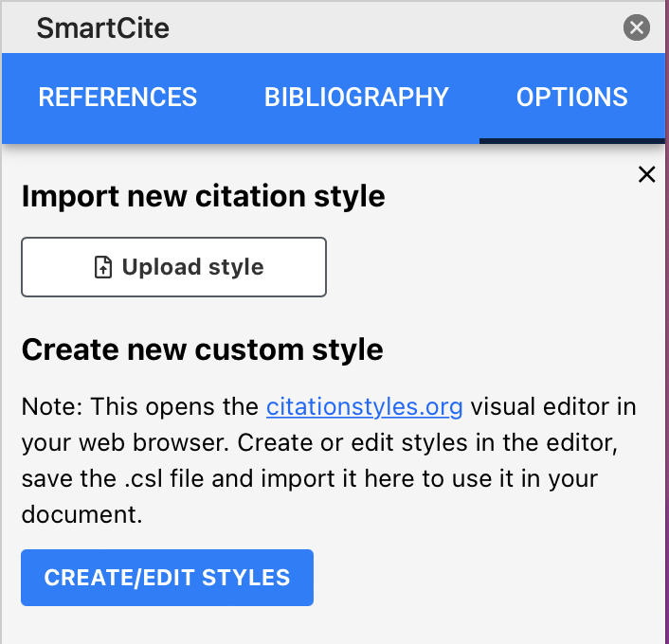
Task: Click the CREATE/EDIT STYLES button
Action: point(167,578)
